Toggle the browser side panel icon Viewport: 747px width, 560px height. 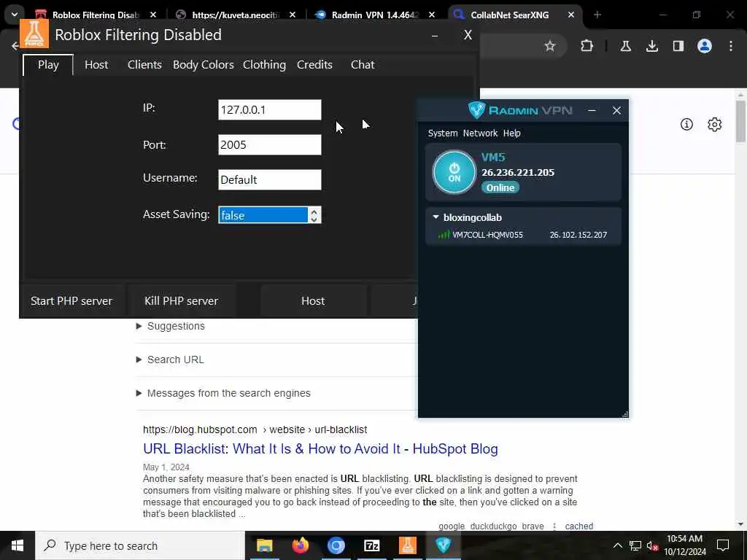pyautogui.click(x=678, y=46)
